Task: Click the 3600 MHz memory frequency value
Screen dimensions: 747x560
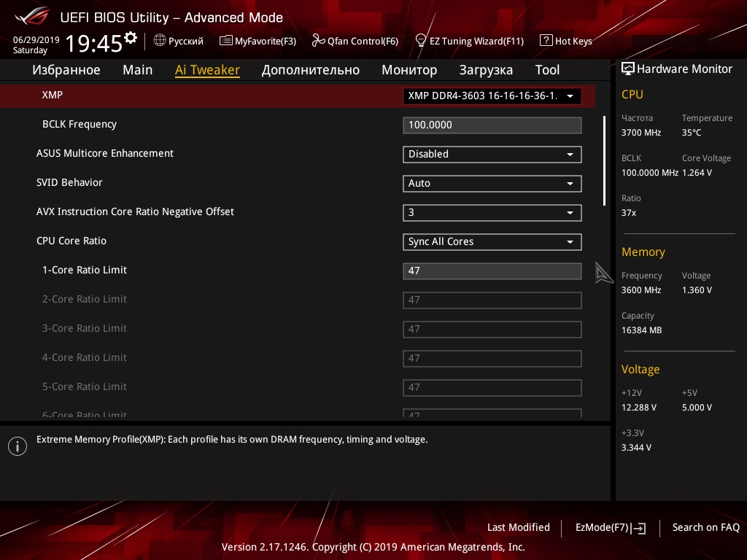Action: 640,290
